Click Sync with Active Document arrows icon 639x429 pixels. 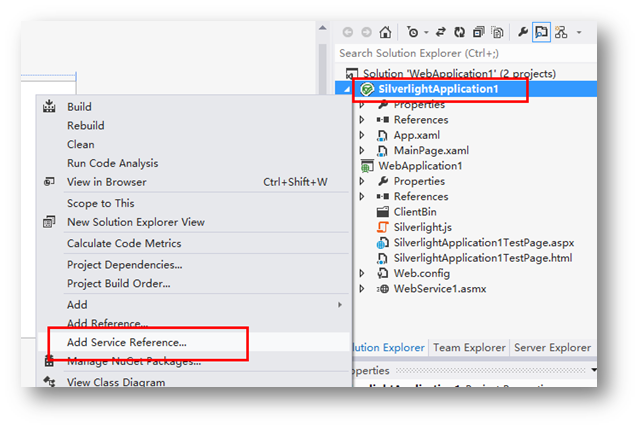coord(441,32)
